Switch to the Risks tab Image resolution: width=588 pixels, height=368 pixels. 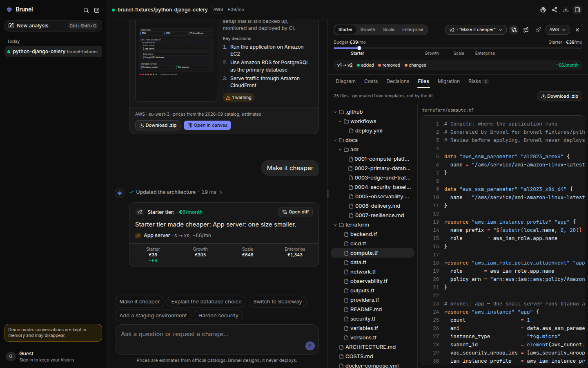click(478, 81)
